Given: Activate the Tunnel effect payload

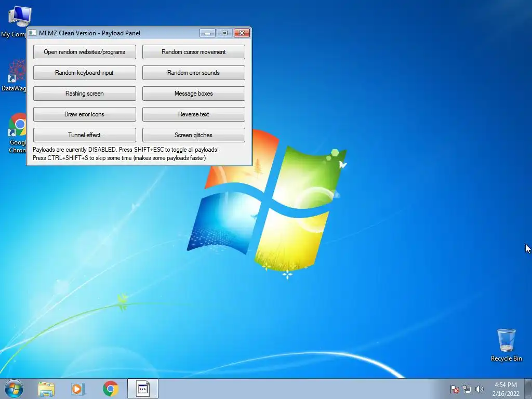Looking at the screenshot, I should pos(85,135).
